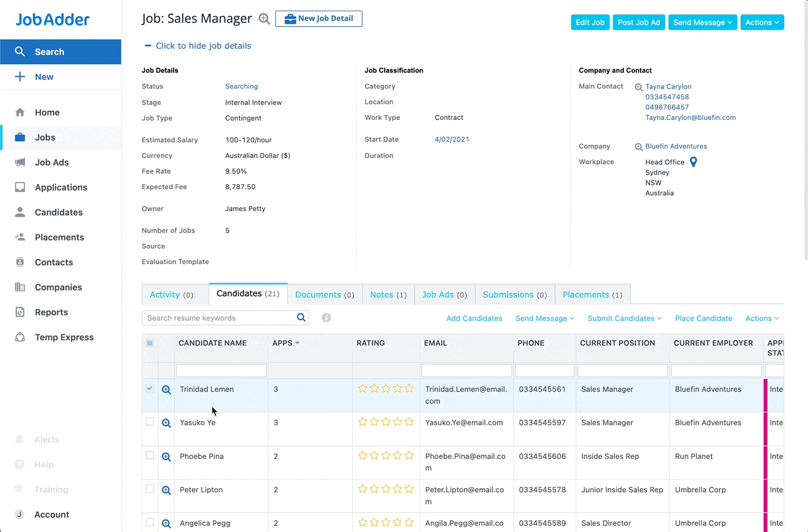Screen dimensions: 808x532
Task: Click the resume keyword search magnifier icon
Action: [302, 318]
